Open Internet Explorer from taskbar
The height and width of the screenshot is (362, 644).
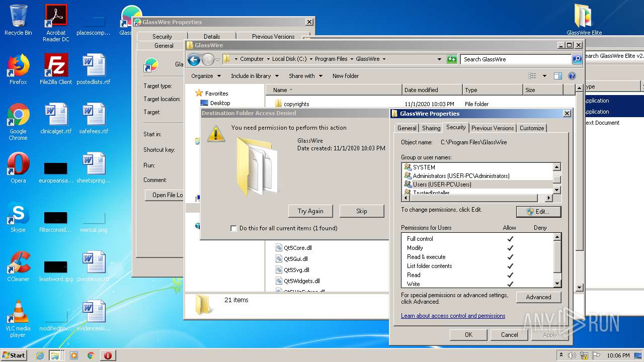tap(40, 355)
